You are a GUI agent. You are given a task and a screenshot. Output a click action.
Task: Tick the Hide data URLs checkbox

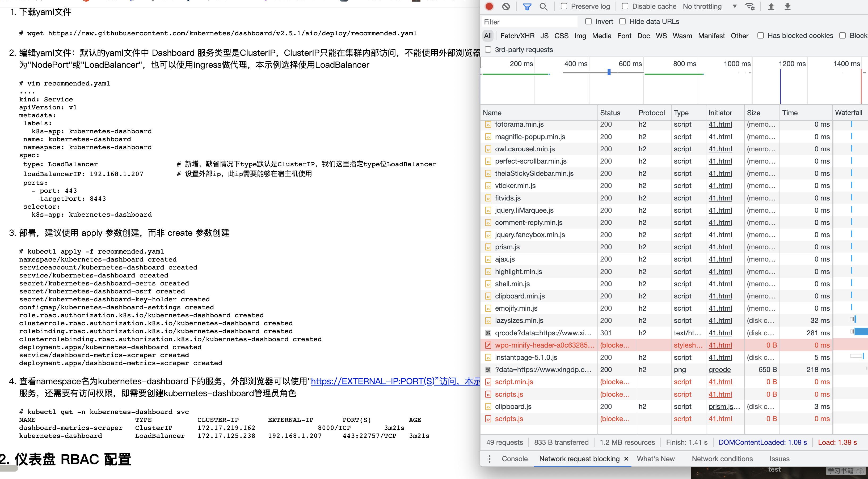[622, 22]
